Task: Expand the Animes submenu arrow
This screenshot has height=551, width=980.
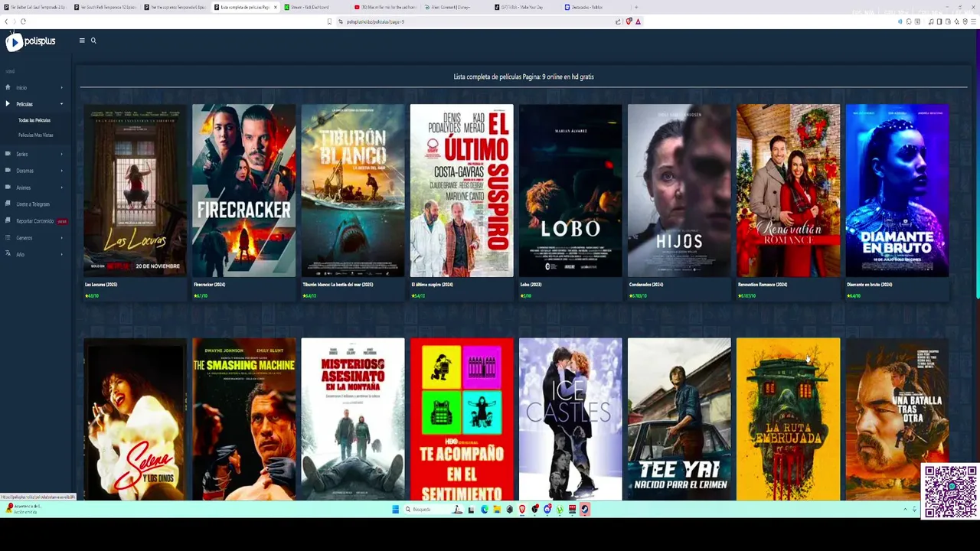Action: (x=61, y=187)
